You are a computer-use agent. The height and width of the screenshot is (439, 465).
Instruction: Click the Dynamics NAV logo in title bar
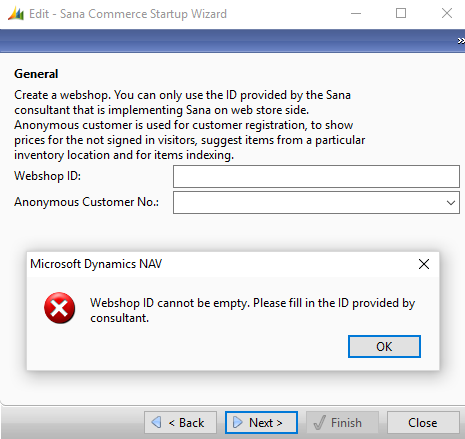point(16,14)
